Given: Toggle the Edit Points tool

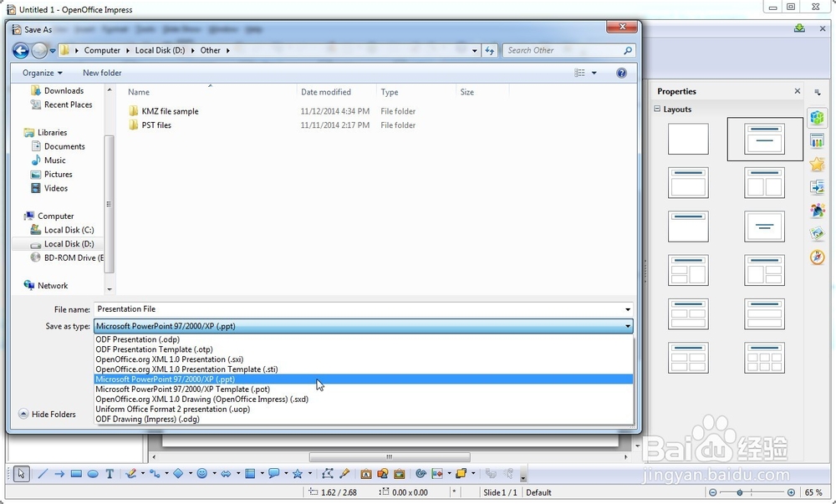Looking at the screenshot, I should 328,474.
